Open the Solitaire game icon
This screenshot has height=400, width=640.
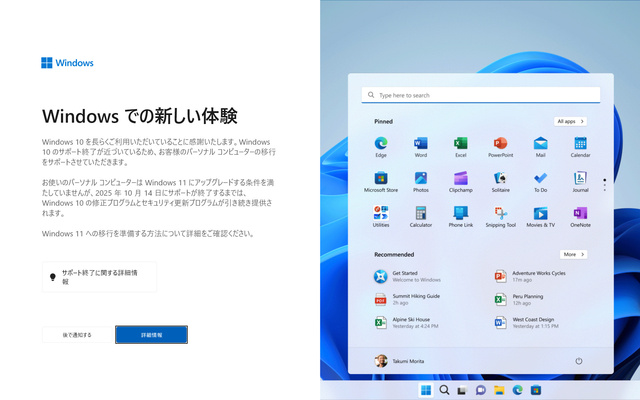click(x=500, y=178)
